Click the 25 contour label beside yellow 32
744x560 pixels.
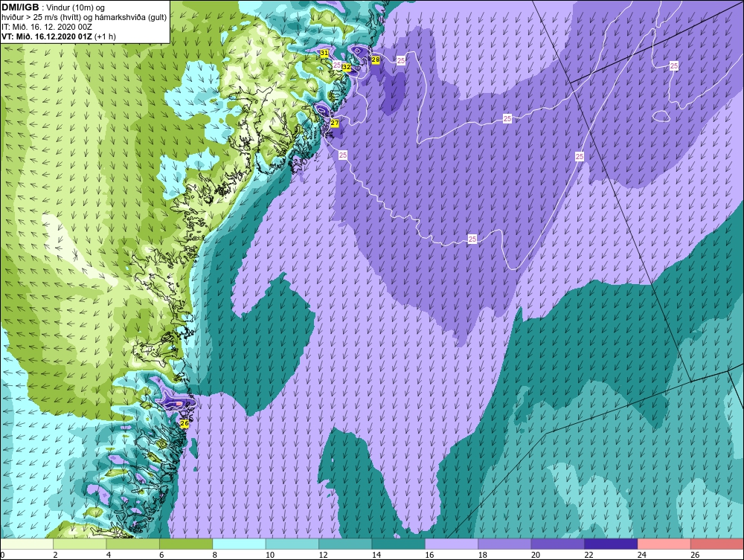337,65
